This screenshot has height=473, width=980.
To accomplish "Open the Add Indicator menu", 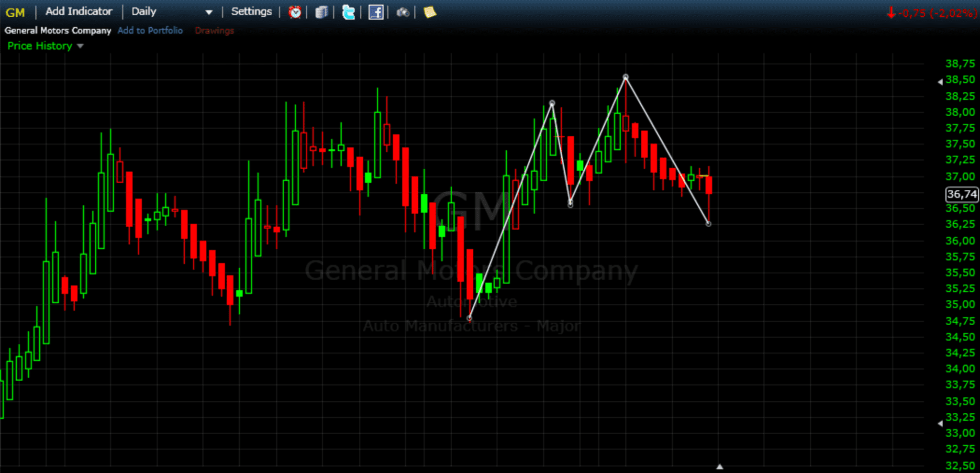I will [79, 11].
